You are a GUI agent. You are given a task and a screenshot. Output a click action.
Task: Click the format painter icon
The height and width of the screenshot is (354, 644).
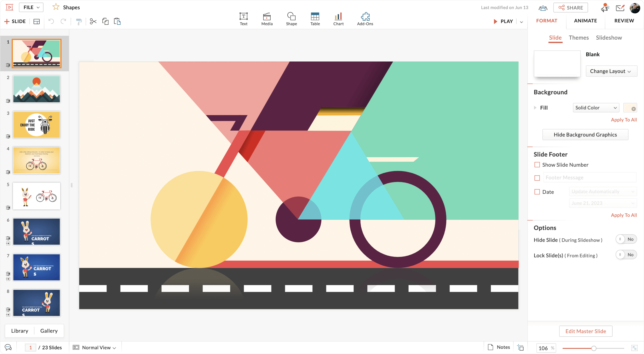click(79, 22)
